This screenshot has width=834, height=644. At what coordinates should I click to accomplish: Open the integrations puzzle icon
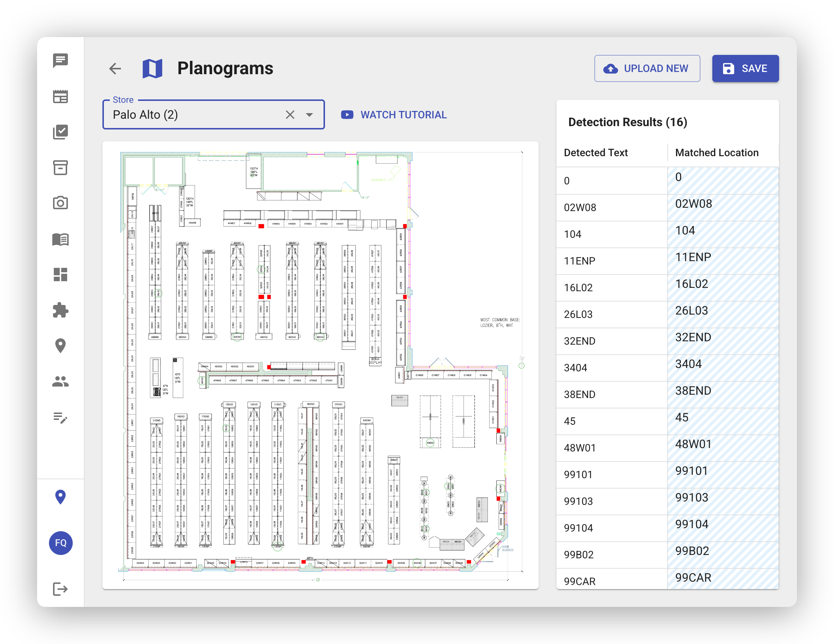(60, 310)
